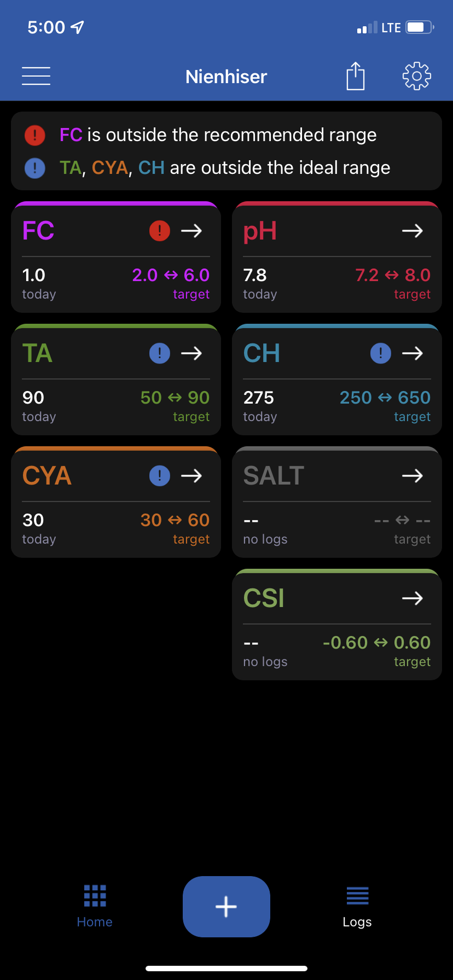Open CSI details via arrow
Screen dimensions: 453x980
click(x=413, y=598)
